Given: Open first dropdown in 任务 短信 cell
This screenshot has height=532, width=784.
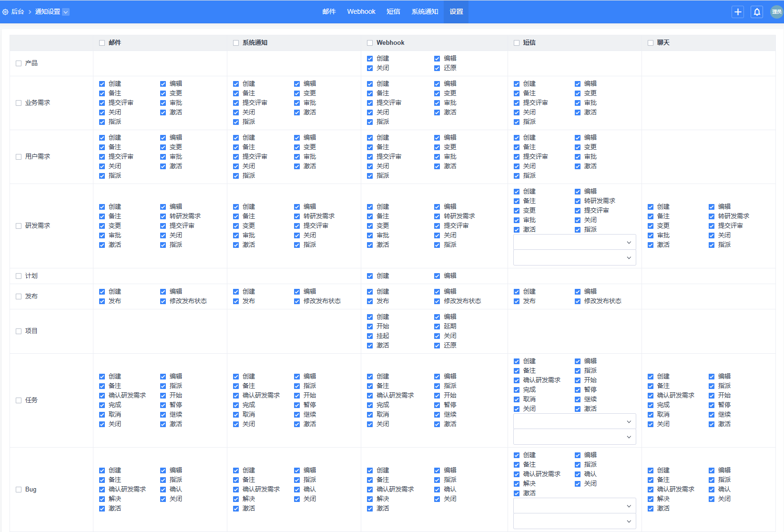Looking at the screenshot, I should point(575,421).
